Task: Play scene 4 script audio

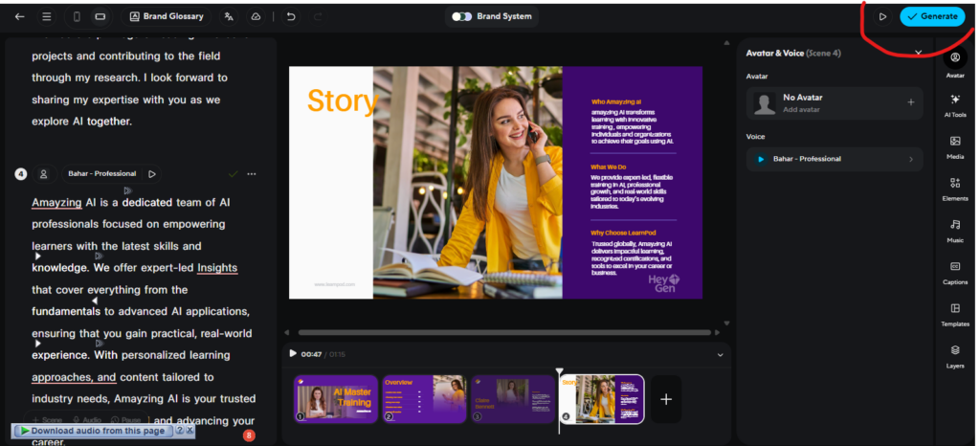Action: 152,174
